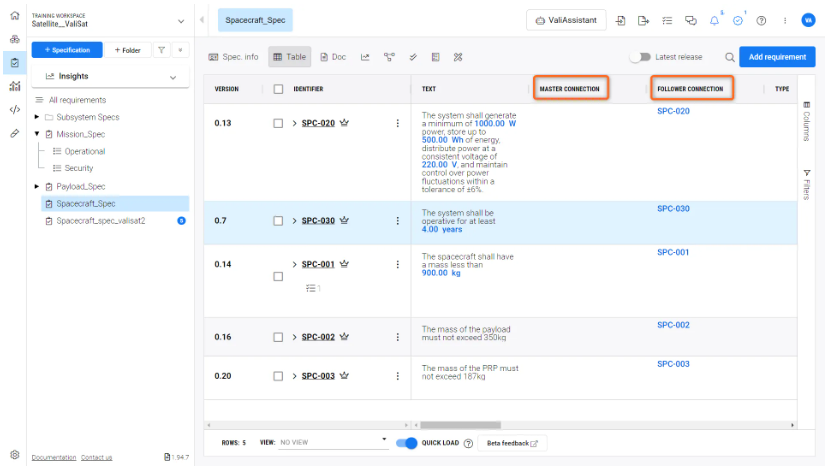
Task: Open the workspace Satellite_ValiSat dropdown
Action: [181, 21]
